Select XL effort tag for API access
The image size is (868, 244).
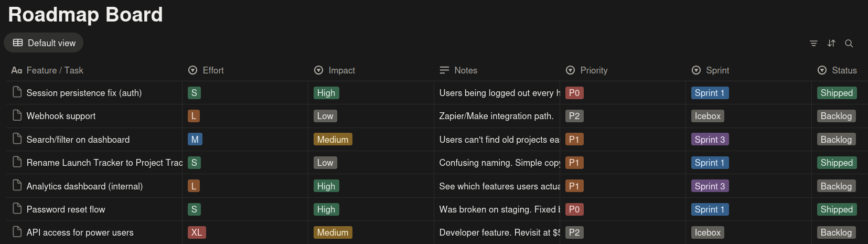click(x=197, y=232)
